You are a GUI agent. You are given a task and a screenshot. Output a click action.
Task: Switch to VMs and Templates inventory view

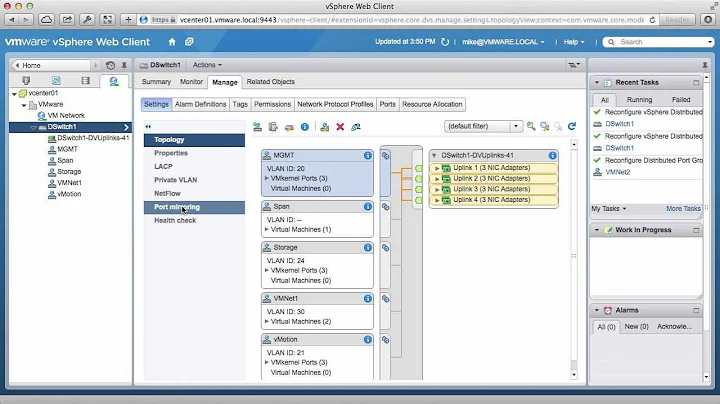(x=56, y=81)
